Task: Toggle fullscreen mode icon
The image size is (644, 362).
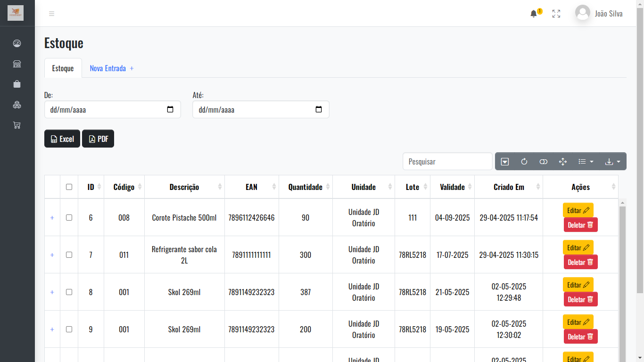Action: [x=556, y=14]
